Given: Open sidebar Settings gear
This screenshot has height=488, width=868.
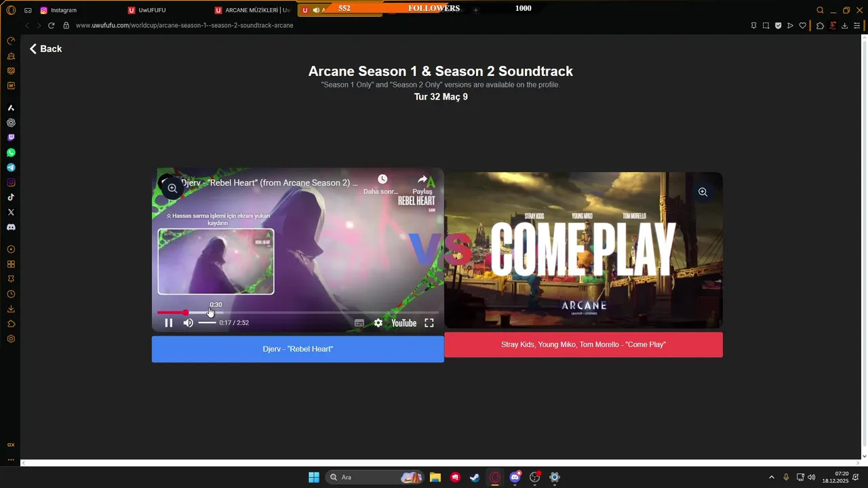Looking at the screenshot, I should [11, 339].
